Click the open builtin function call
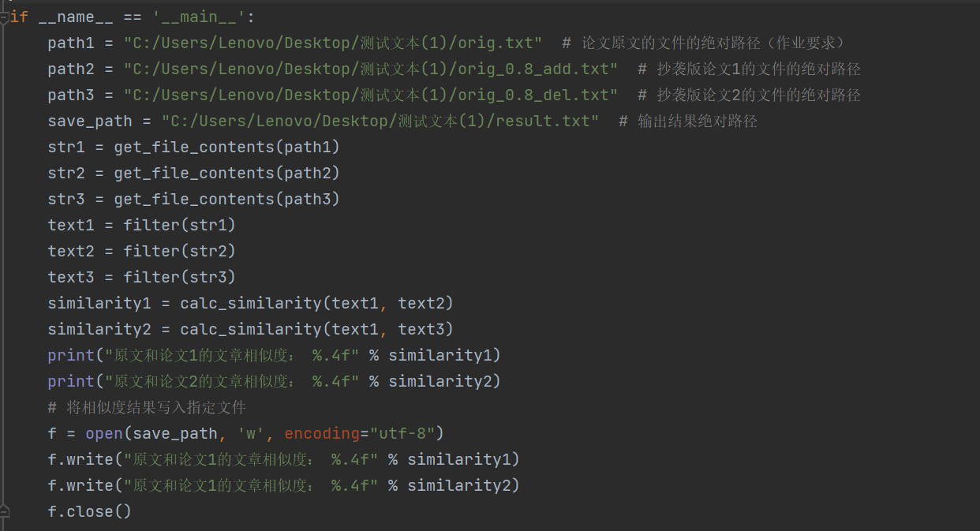Screen dimensions: 980x531 (104, 433)
